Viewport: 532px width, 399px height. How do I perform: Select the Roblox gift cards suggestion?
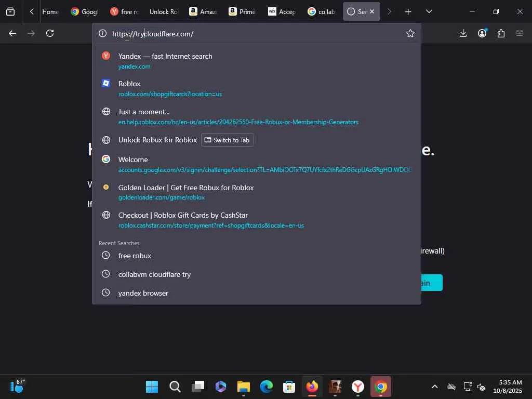click(257, 88)
